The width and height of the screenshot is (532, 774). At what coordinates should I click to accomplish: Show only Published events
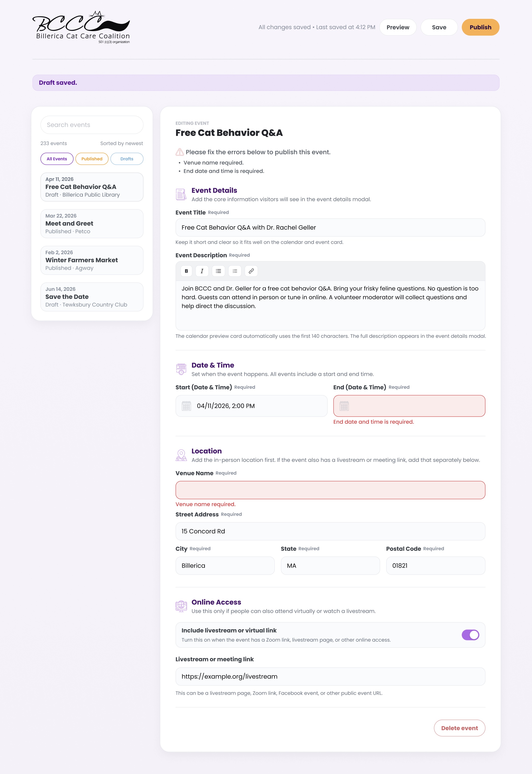92,159
